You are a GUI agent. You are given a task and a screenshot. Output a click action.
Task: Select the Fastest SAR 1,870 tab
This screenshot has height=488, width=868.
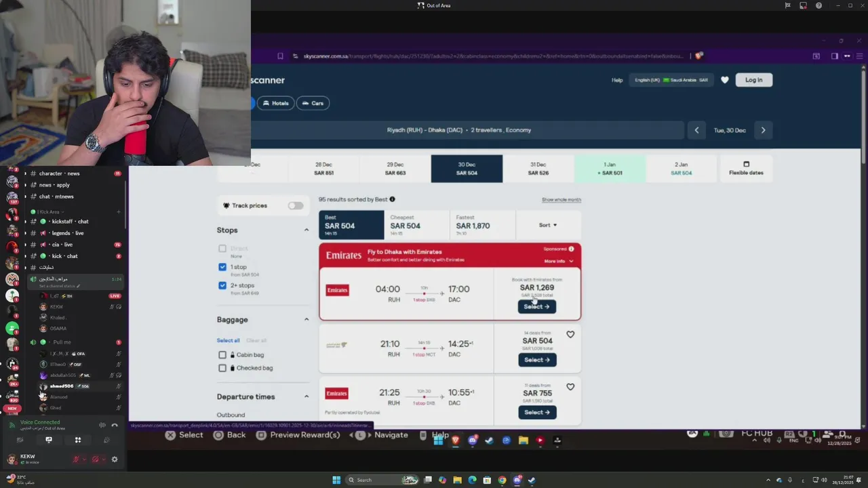[482, 225]
